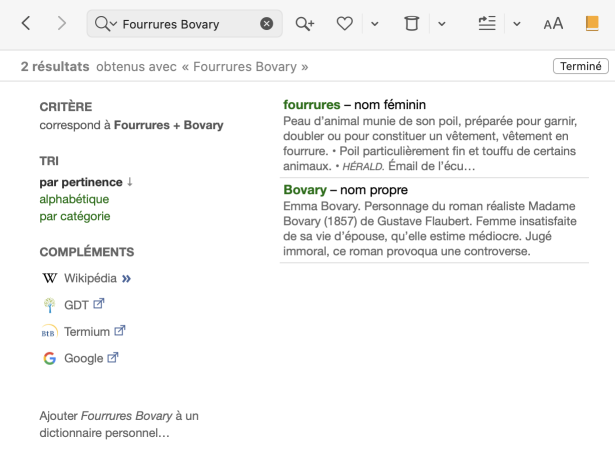Expand the display options dropdown chevron

point(517,24)
